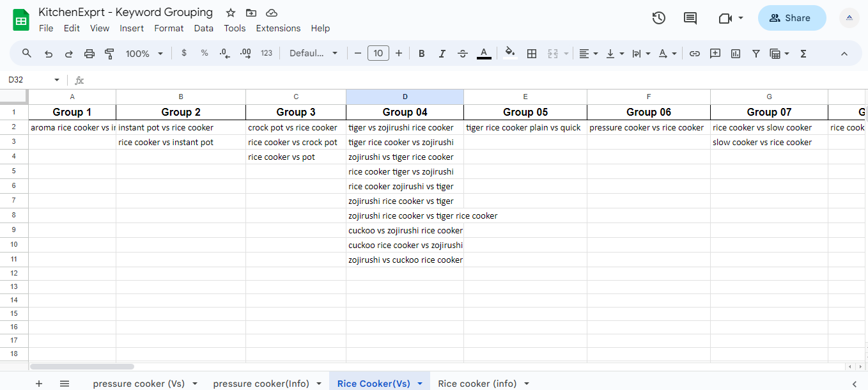Activate the paint format tool
868x390 pixels.
click(109, 54)
